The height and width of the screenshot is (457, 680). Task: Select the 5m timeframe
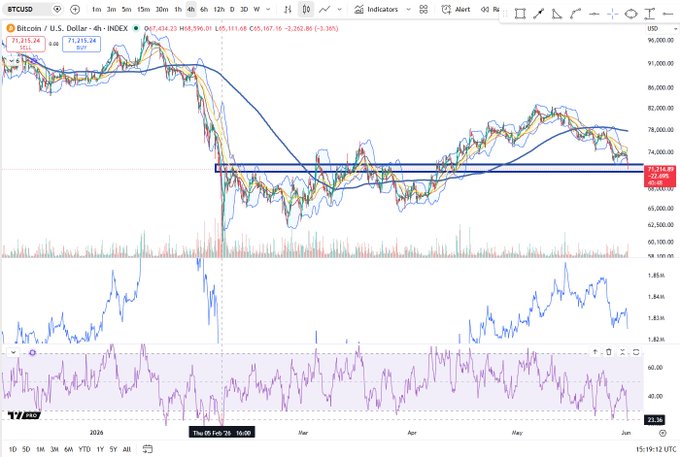[126, 9]
